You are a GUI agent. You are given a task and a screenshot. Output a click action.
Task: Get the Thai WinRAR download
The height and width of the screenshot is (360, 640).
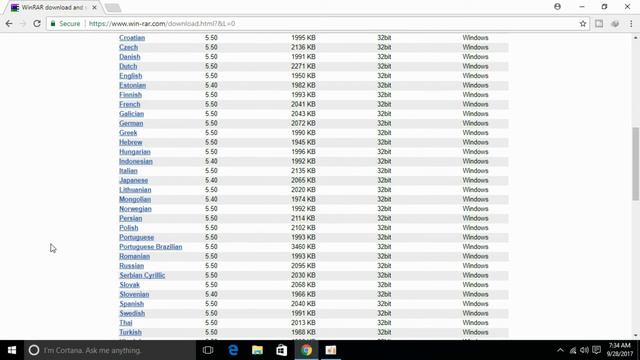[126, 323]
